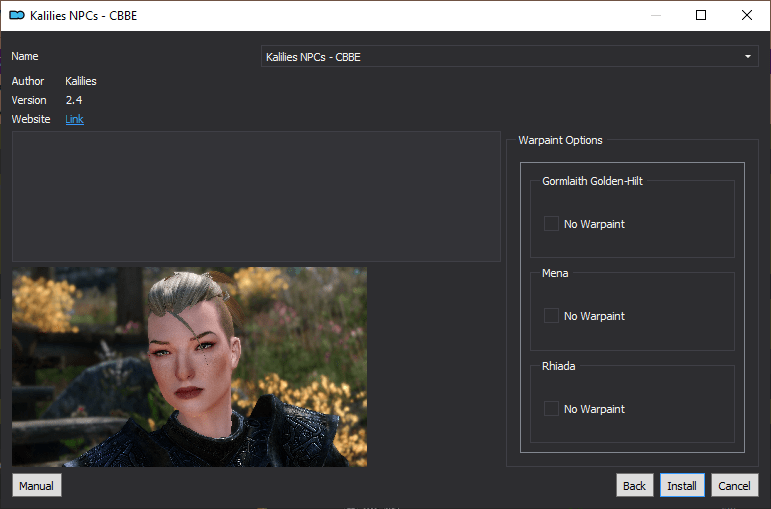
Task: Select the Gormlaith Golden-Hilt group label
Action: pos(593,181)
